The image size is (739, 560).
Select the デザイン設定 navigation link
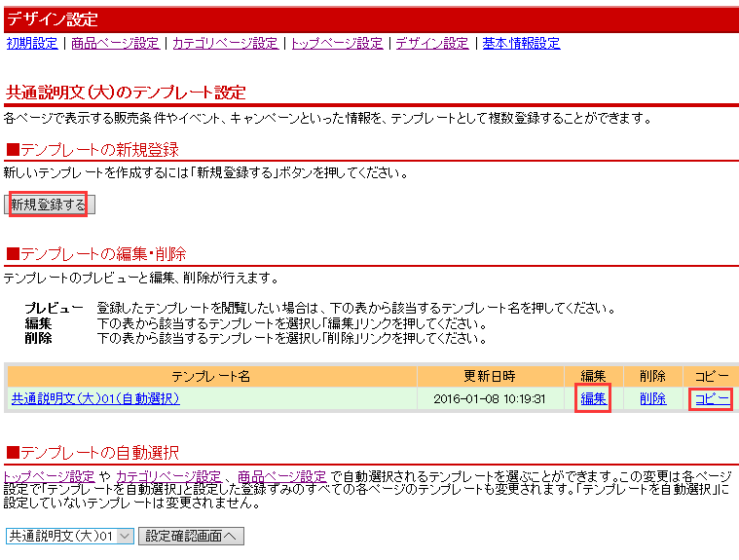[x=432, y=44]
